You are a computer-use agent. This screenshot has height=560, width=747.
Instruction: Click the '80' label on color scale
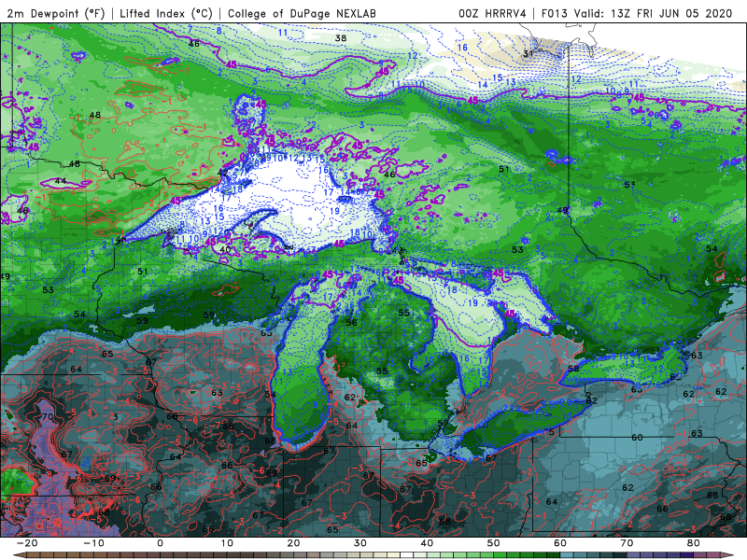693,543
